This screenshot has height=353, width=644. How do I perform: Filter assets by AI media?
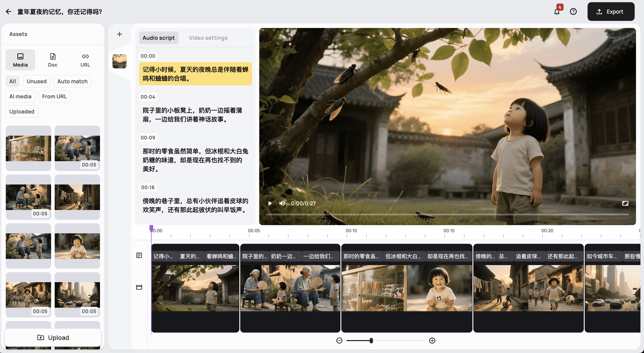[20, 96]
